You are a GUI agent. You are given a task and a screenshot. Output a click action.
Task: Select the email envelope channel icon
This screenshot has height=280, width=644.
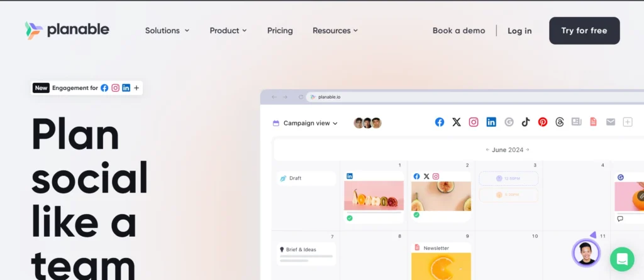(611, 122)
